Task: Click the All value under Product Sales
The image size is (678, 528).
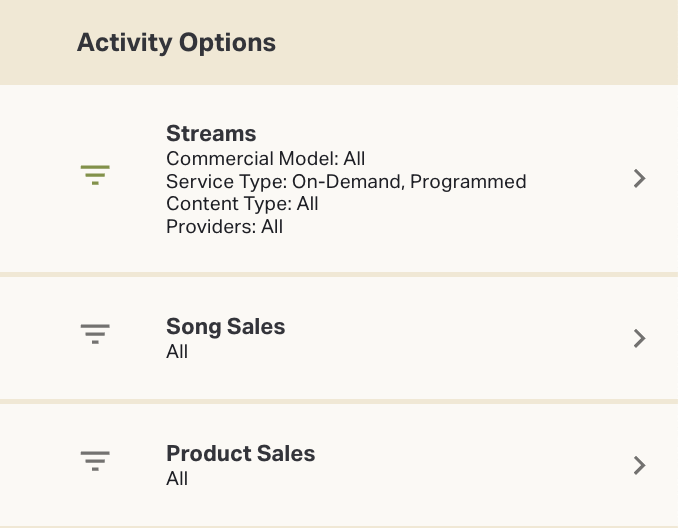Action: point(177,479)
